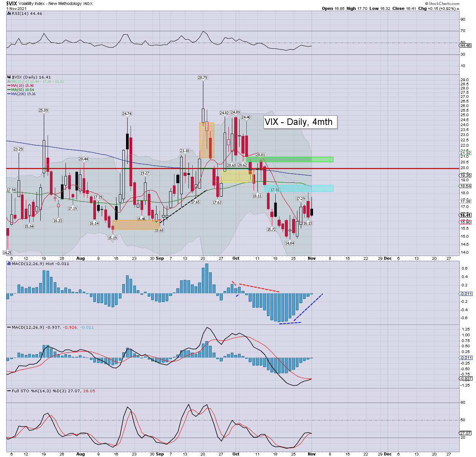This screenshot has width=476, height=457.
Task: Click the StockCharts.com copyright text
Action: coord(442,3)
